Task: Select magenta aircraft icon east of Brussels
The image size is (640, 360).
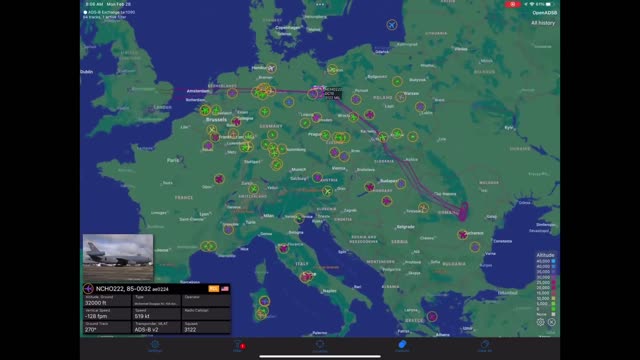Action: [236, 121]
